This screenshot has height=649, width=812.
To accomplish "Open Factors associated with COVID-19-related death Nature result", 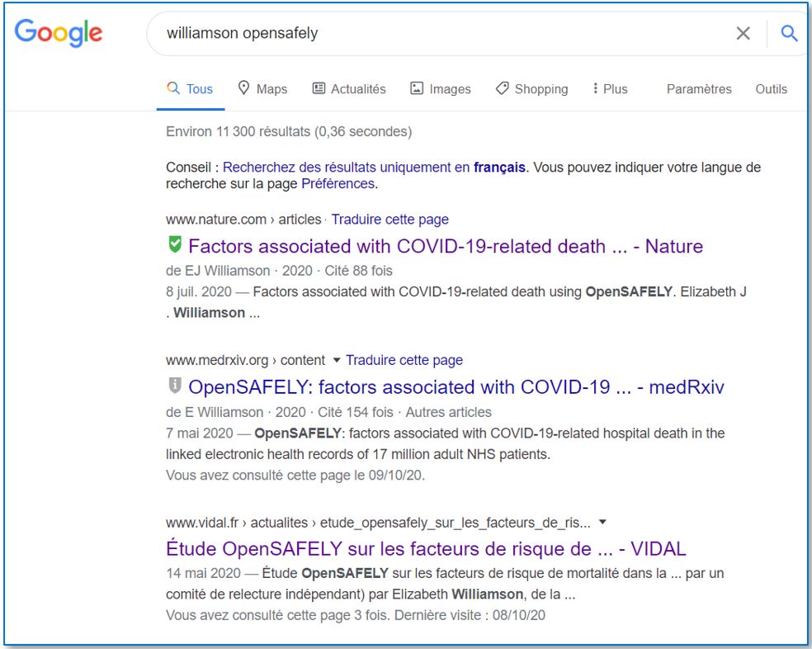I will [446, 246].
